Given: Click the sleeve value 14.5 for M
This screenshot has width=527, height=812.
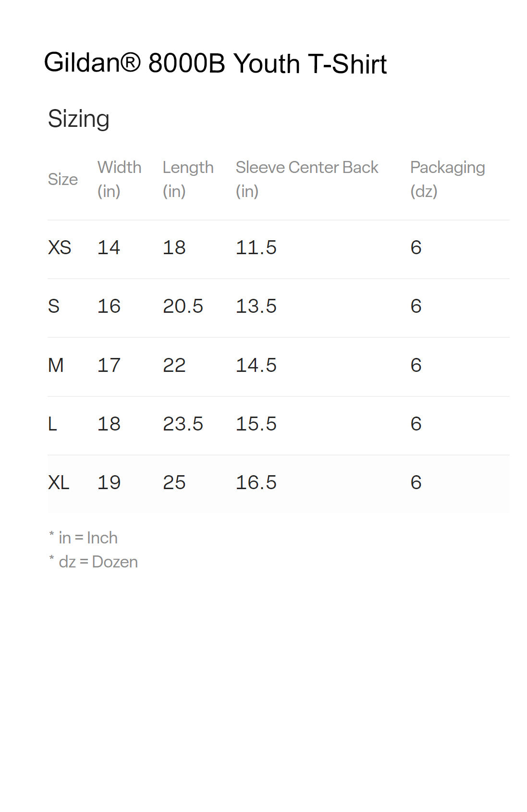Looking at the screenshot, I should point(256,365).
